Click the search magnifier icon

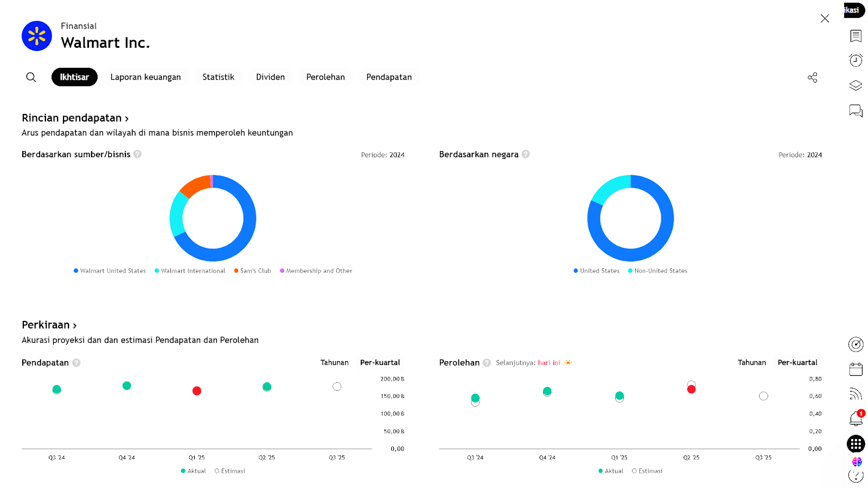[x=31, y=77]
